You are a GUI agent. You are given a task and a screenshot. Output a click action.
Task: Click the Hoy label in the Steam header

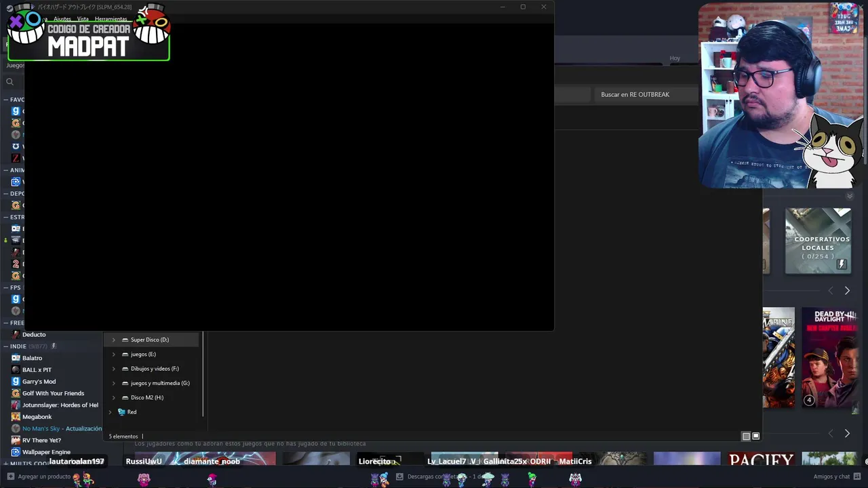[675, 58]
